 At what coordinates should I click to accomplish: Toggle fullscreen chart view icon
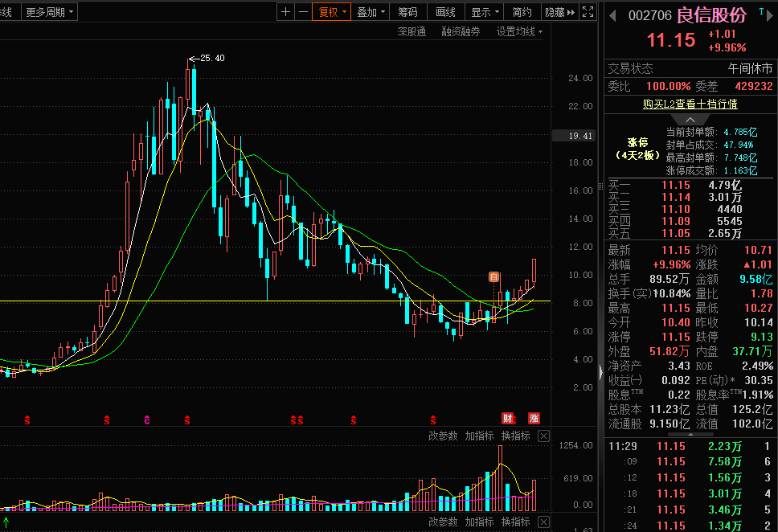588,12
